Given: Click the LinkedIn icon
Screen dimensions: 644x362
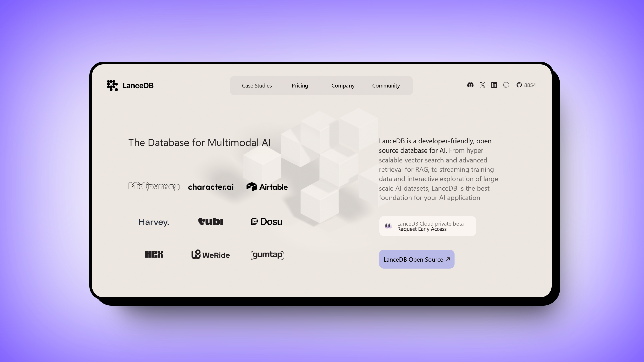Looking at the screenshot, I should [494, 85].
